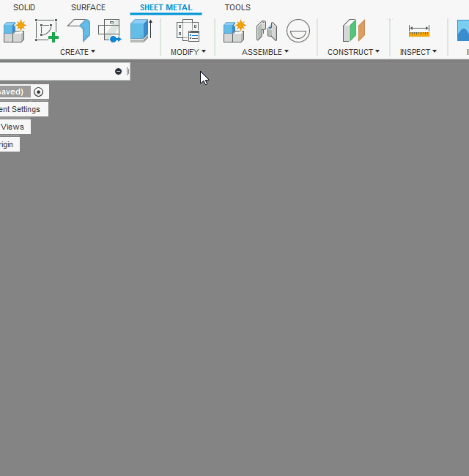The height and width of the screenshot is (476, 469).
Task: Select the Extrude tool icon
Action: tap(140, 31)
